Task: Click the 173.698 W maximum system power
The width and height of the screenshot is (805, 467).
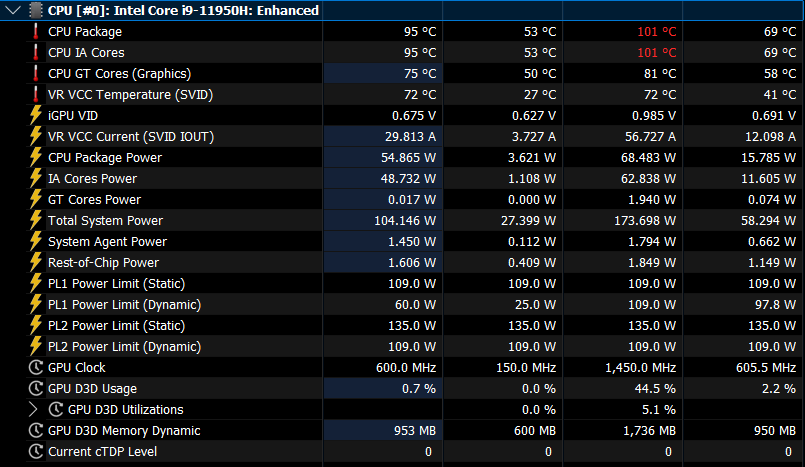Action: (x=645, y=221)
